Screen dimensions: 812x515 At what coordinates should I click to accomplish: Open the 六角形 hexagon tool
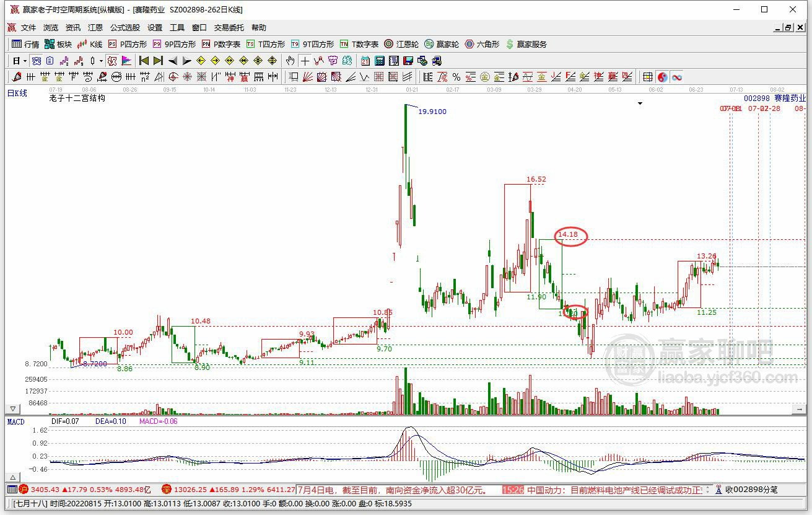point(482,44)
